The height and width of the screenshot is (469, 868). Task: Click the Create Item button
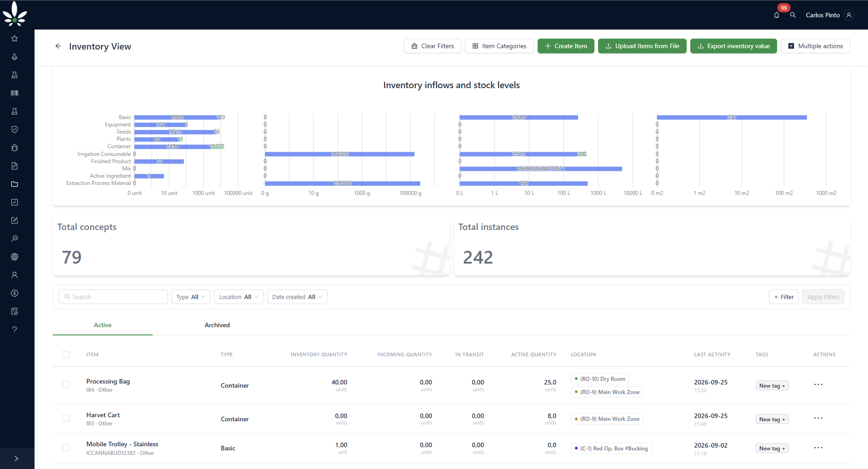(566, 46)
